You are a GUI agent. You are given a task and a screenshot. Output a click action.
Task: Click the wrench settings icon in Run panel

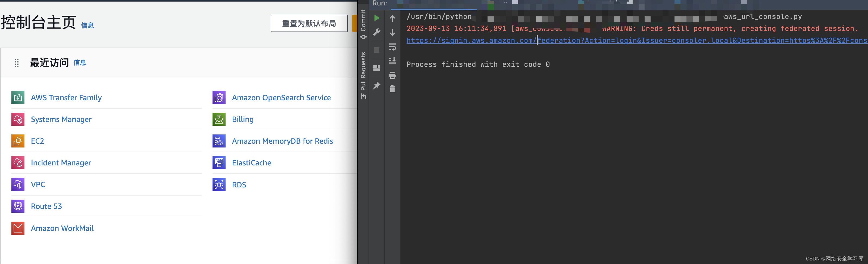click(377, 32)
